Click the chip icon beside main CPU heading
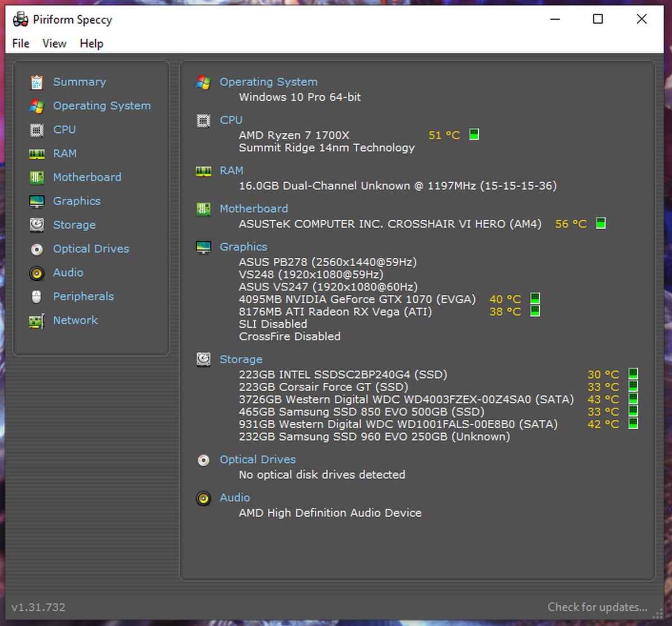Image resolution: width=672 pixels, height=626 pixels. pos(203,120)
